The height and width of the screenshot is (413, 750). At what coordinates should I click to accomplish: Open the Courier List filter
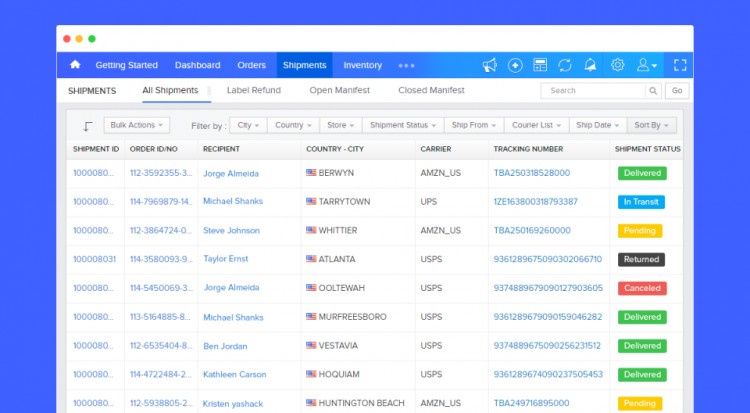pyautogui.click(x=536, y=125)
